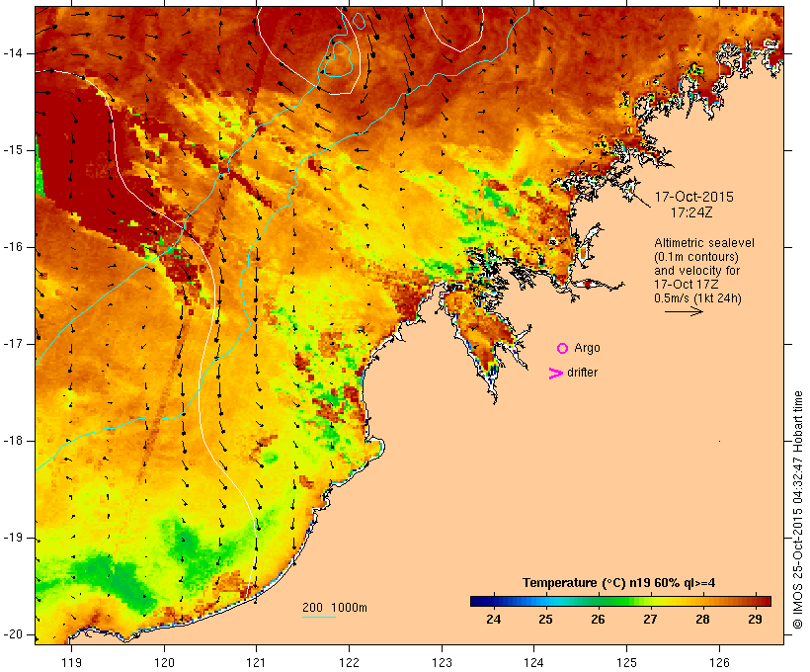Click the colorbar tick label '28'

point(702,620)
